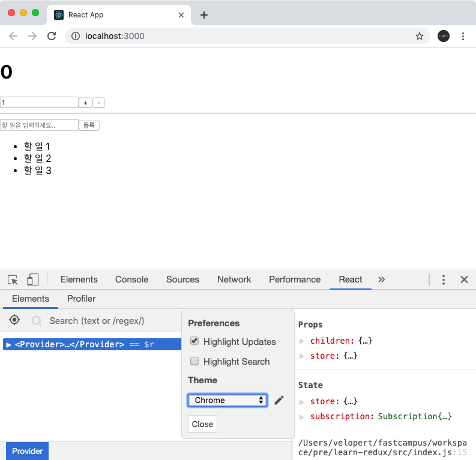This screenshot has height=460, width=476.
Task: Click the React select-component target icon
Action: click(14, 320)
